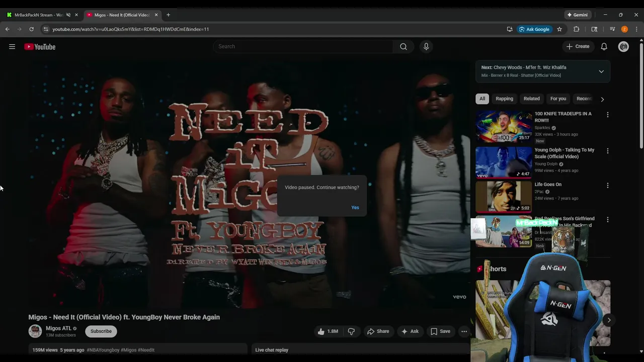This screenshot has height=362, width=644.
Task: Click the #Migos hashtag
Action: (128, 350)
